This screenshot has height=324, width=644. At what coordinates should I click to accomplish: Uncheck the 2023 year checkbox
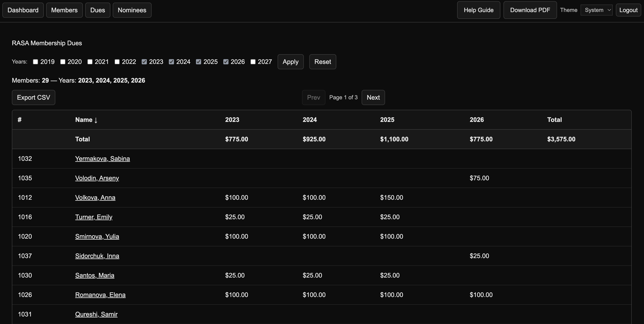click(x=144, y=62)
